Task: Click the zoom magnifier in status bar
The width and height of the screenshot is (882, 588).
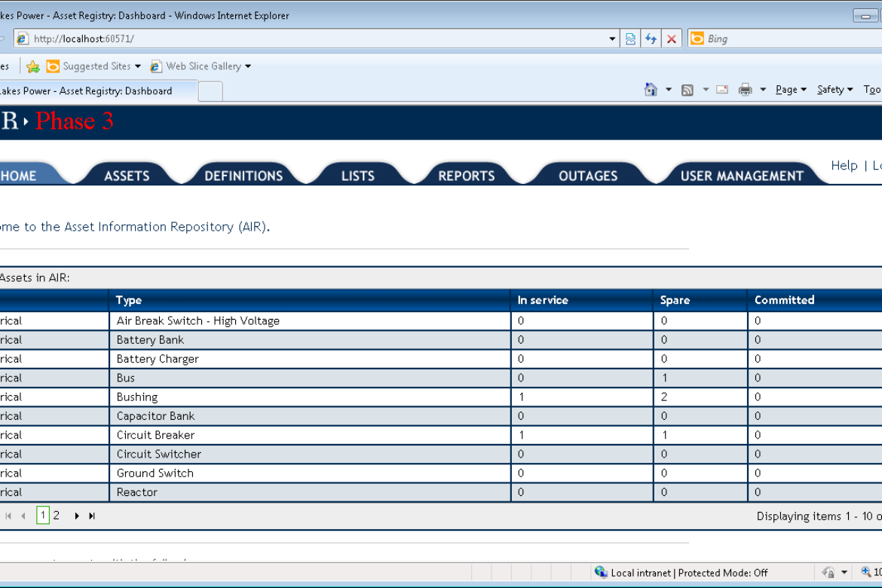Action: 866,572
